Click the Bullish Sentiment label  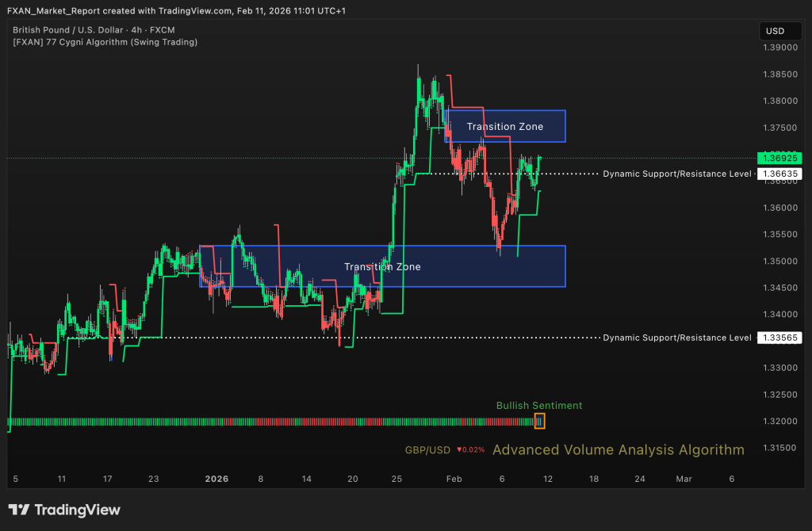[x=539, y=405]
